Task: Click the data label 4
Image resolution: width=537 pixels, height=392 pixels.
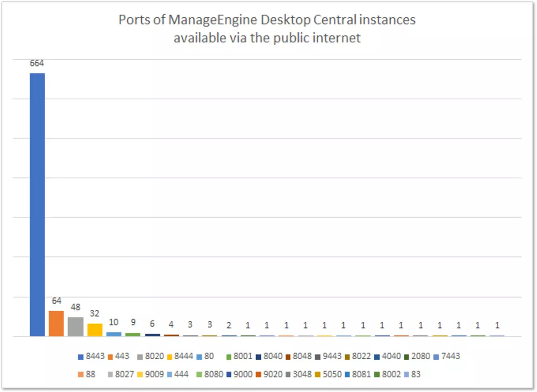Action: 171,324
